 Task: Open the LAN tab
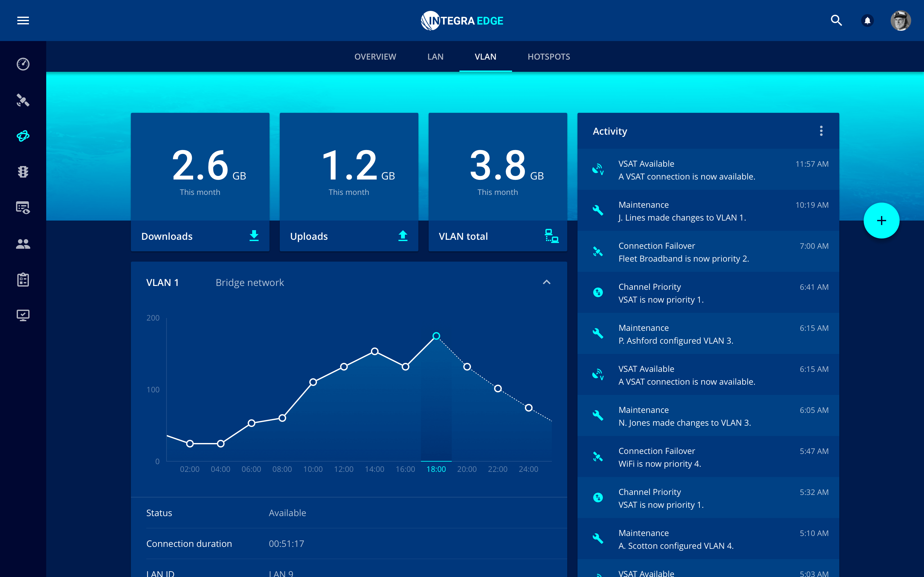[x=435, y=57]
